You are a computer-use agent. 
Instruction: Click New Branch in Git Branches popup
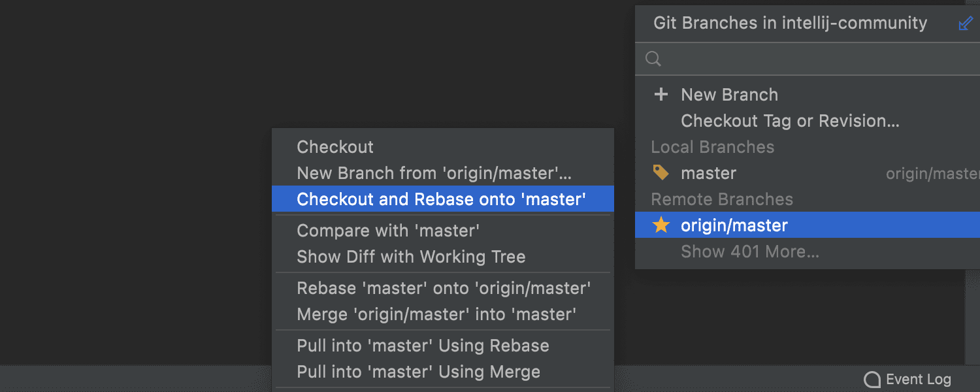pos(808,95)
